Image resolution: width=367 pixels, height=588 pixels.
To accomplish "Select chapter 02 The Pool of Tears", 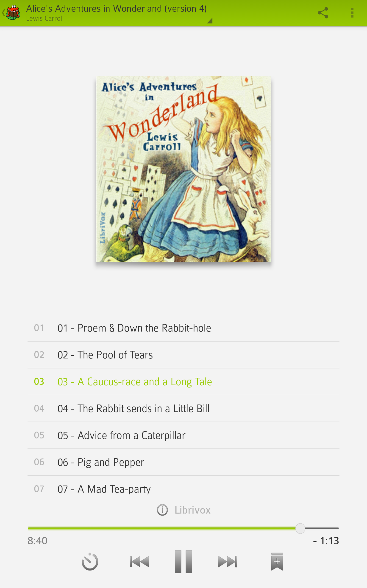I will coord(183,355).
